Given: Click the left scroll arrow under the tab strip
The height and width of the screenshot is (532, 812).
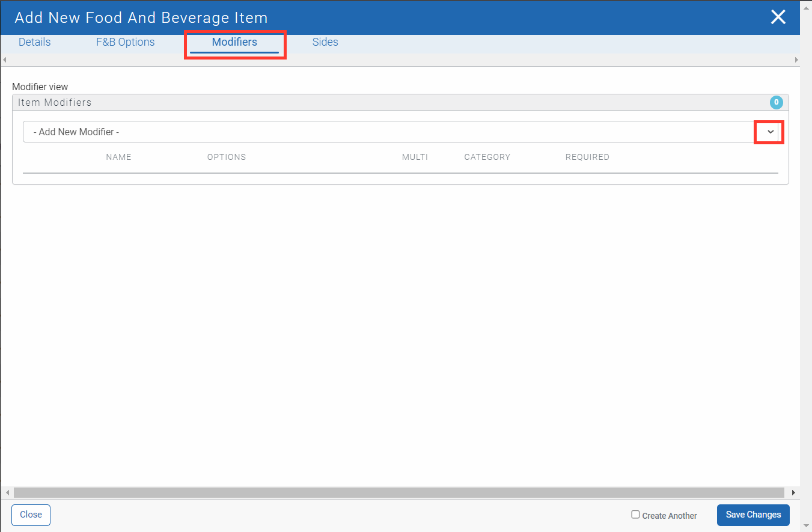Looking at the screenshot, I should (x=5, y=60).
